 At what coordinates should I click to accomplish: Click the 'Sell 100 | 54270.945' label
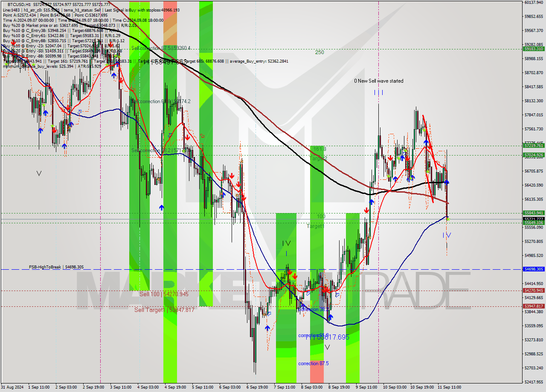tap(164, 294)
